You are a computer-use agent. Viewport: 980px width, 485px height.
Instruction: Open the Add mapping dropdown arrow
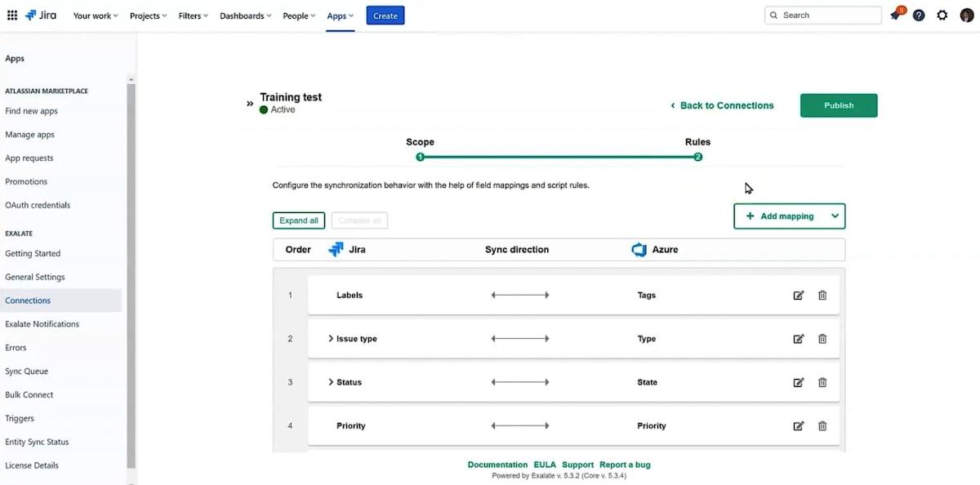click(835, 216)
